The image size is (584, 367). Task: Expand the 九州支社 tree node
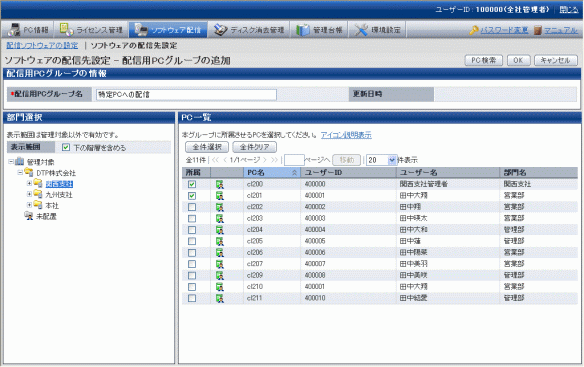click(29, 194)
